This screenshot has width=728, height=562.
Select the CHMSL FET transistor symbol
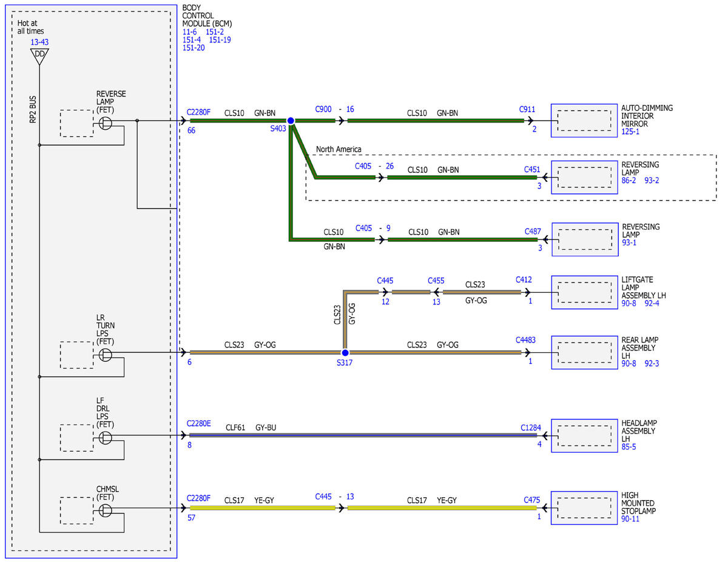(x=106, y=510)
